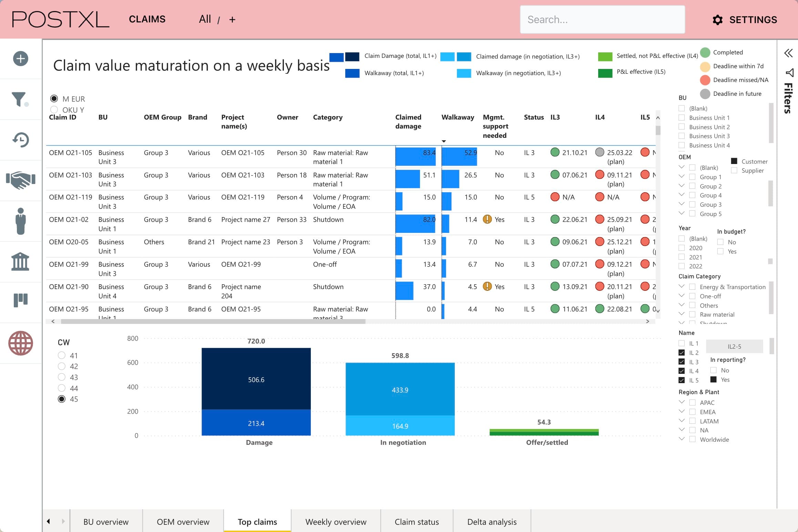Open the Delta analysis tab
798x532 pixels.
[x=492, y=522]
